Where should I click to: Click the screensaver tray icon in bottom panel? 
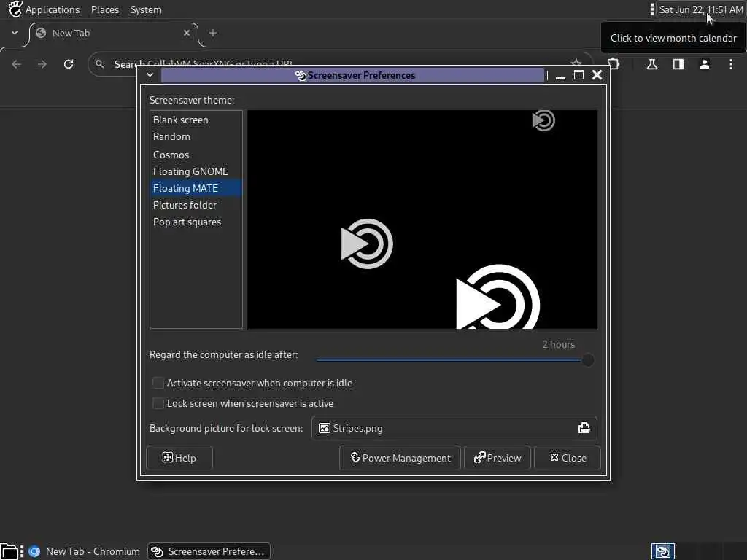tap(662, 551)
